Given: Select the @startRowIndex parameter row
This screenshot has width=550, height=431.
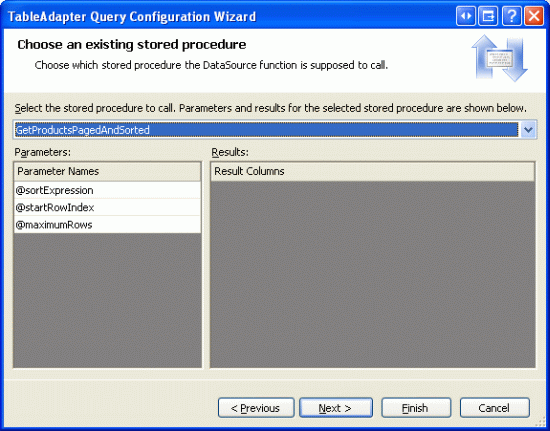Looking at the screenshot, I should 107,207.
